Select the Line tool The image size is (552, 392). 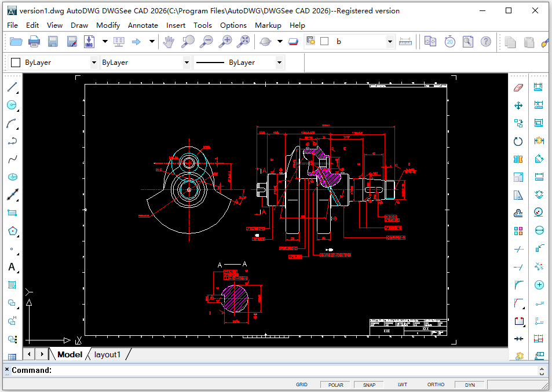pyautogui.click(x=13, y=87)
